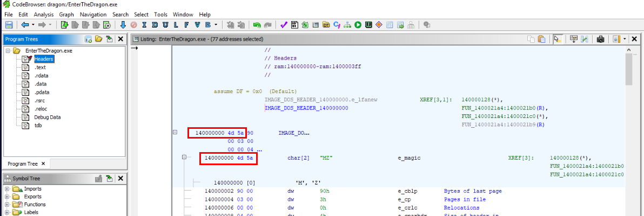Click the 'V' next non-function button
The height and width of the screenshot is (216, 644).
pos(197,25)
